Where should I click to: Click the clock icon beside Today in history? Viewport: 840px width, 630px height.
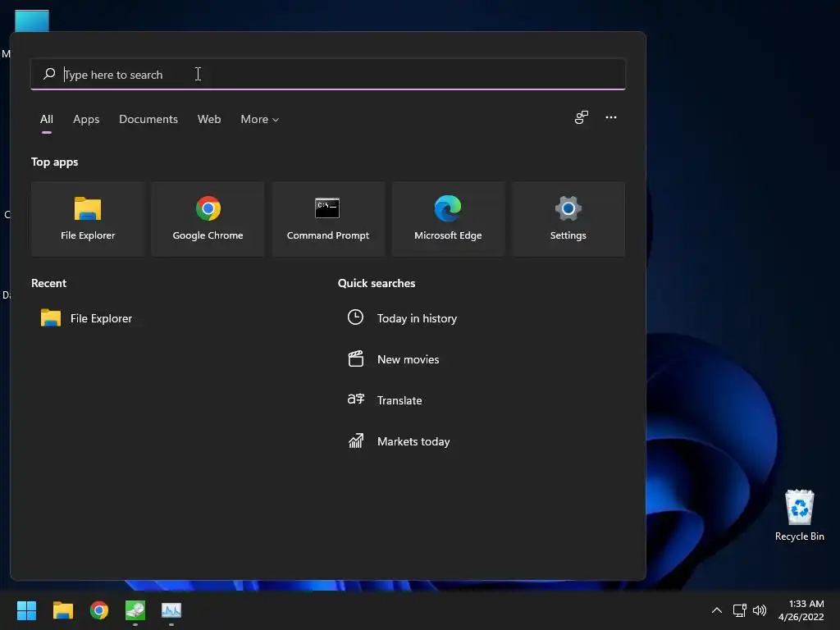(356, 317)
